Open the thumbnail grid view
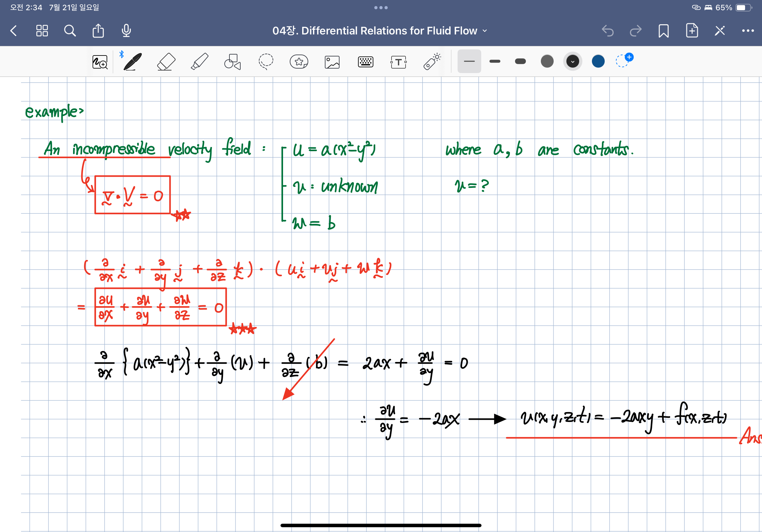Image resolution: width=762 pixels, height=532 pixels. click(42, 31)
